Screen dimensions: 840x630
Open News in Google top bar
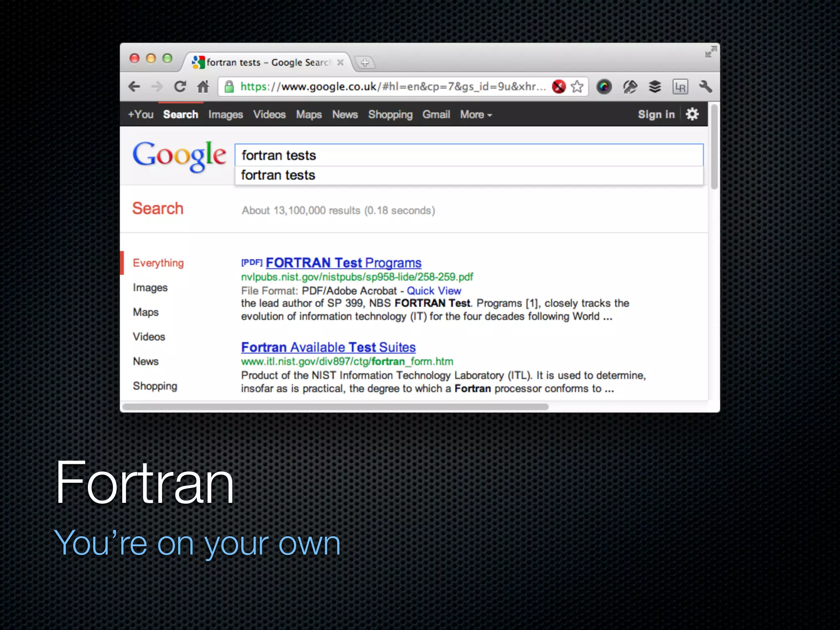pos(345,114)
